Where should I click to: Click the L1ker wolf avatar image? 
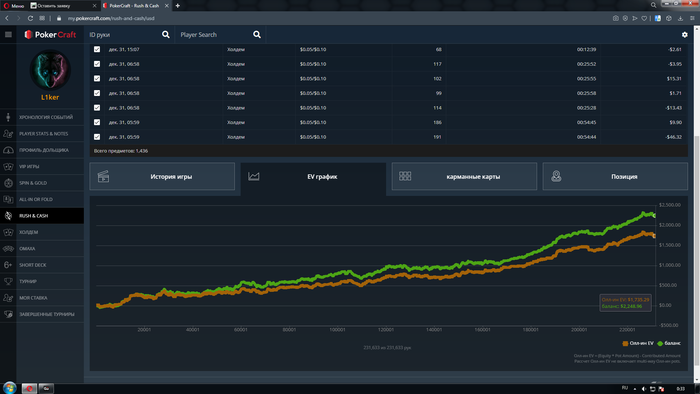50,70
